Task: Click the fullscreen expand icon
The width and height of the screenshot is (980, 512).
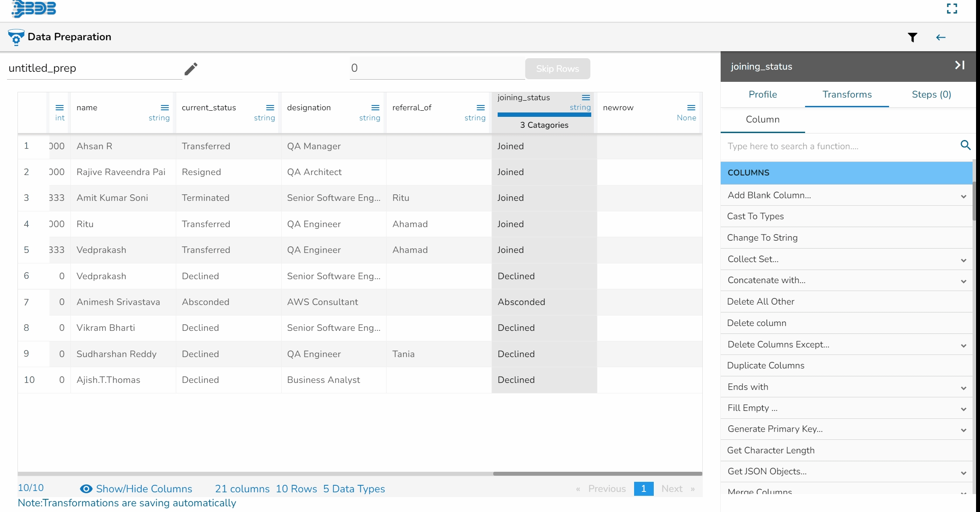Action: 952,9
